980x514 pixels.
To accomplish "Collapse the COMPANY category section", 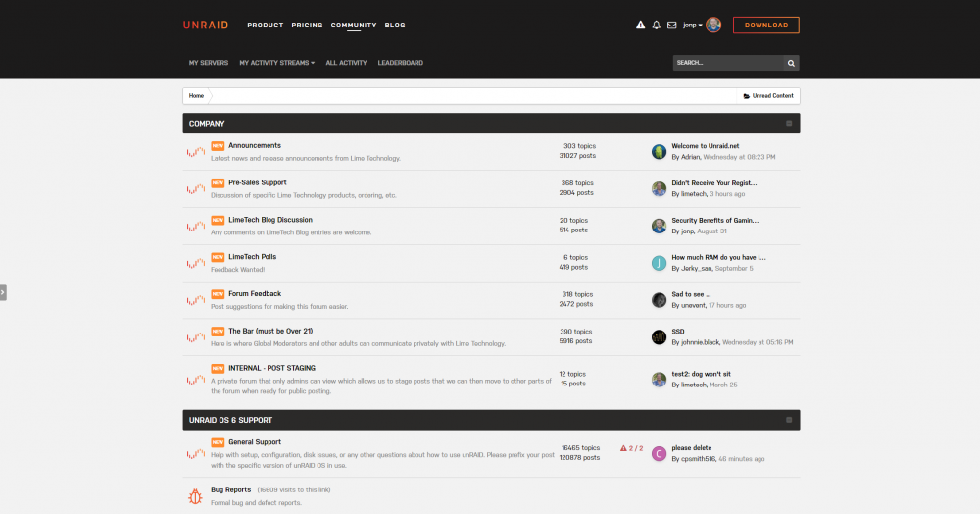I will click(x=789, y=124).
